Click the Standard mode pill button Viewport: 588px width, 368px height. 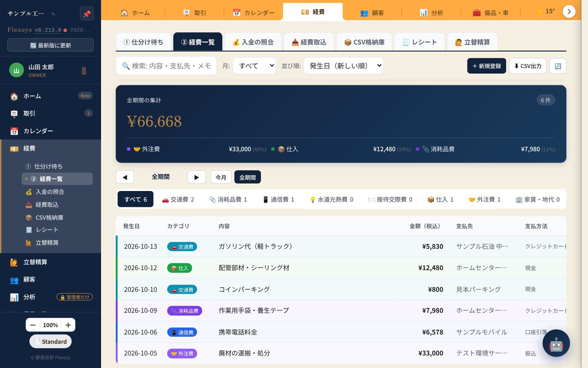[50, 342]
